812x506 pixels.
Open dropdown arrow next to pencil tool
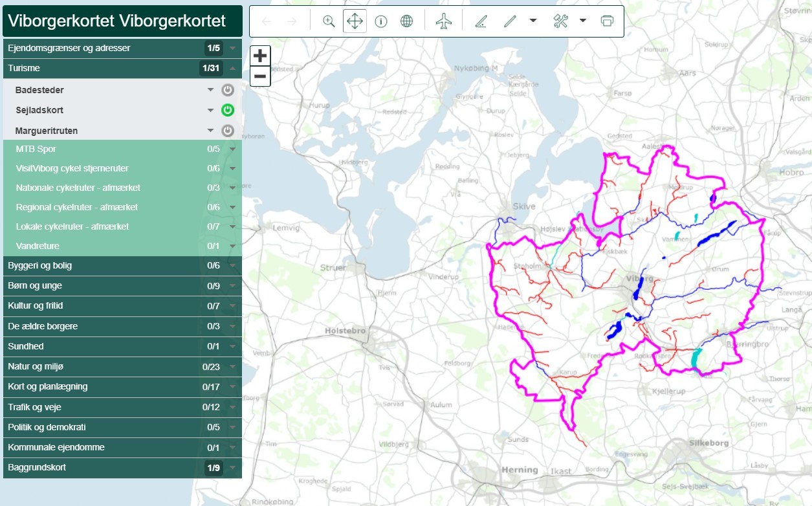click(x=532, y=21)
